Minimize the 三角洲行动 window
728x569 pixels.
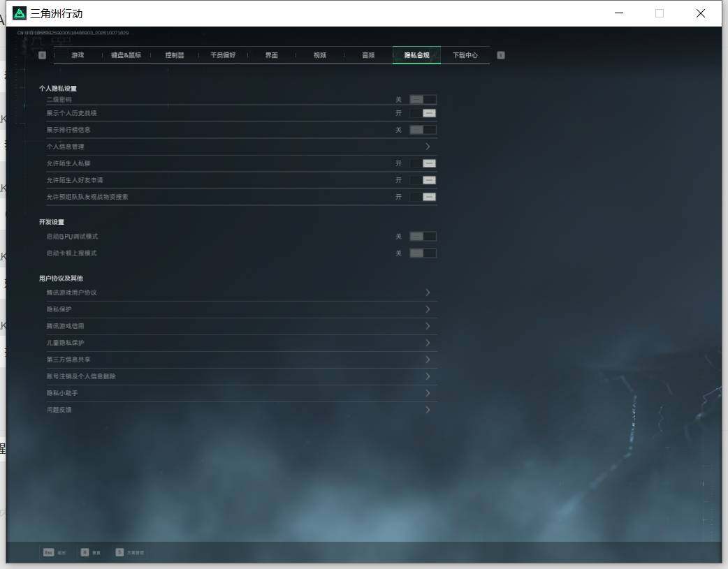[619, 13]
